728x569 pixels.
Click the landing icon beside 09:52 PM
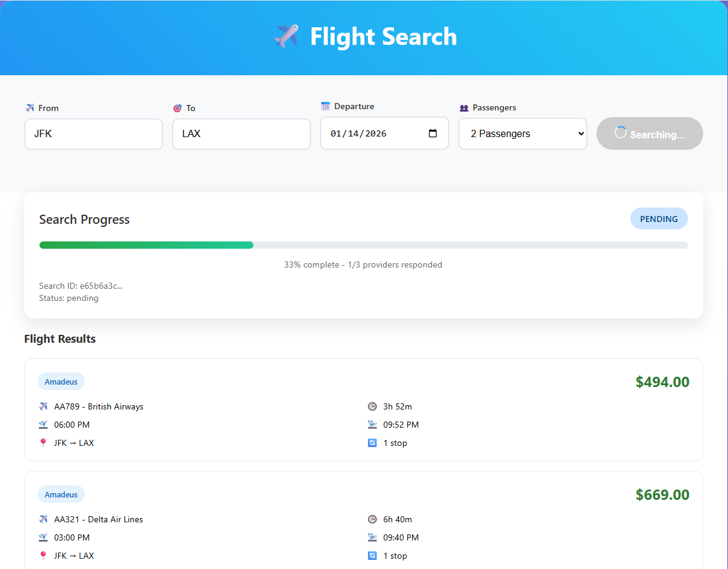click(x=372, y=425)
